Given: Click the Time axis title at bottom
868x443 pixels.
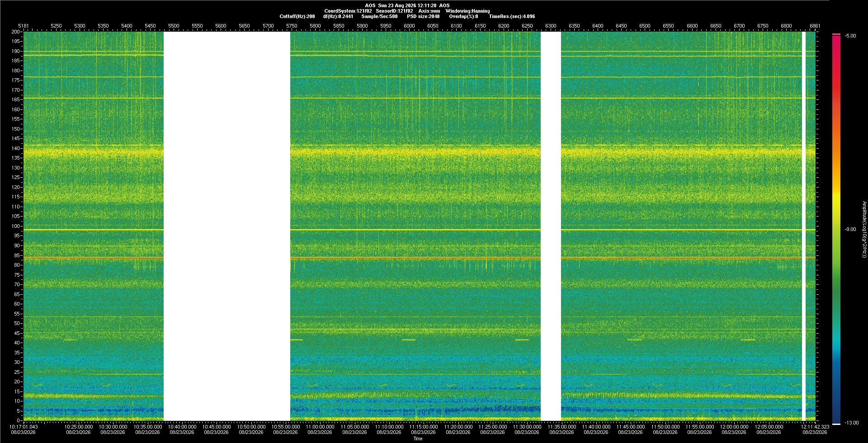Looking at the screenshot, I should (x=418, y=438).
